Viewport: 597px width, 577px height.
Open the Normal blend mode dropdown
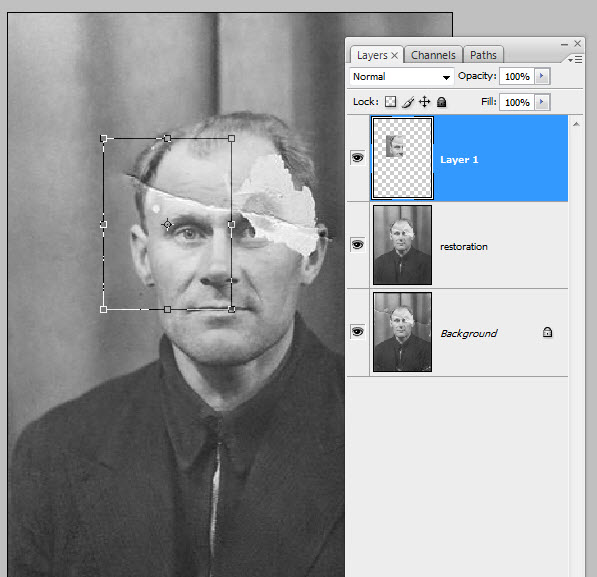coord(401,77)
